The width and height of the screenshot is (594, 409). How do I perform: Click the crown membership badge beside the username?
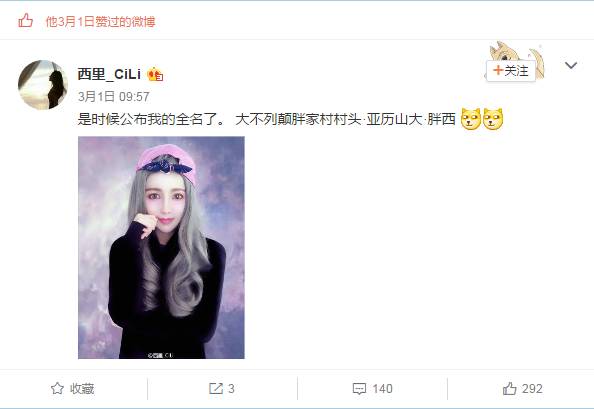point(155,74)
